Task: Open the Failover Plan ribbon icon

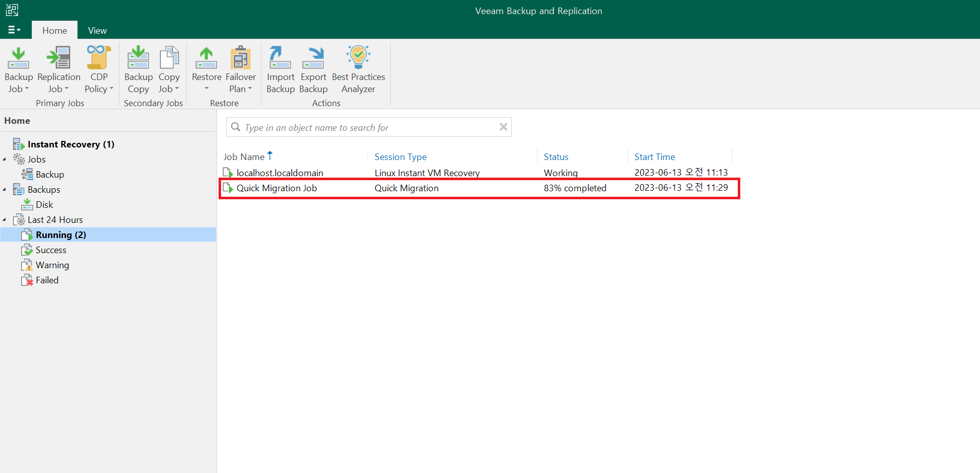Action: point(241,57)
